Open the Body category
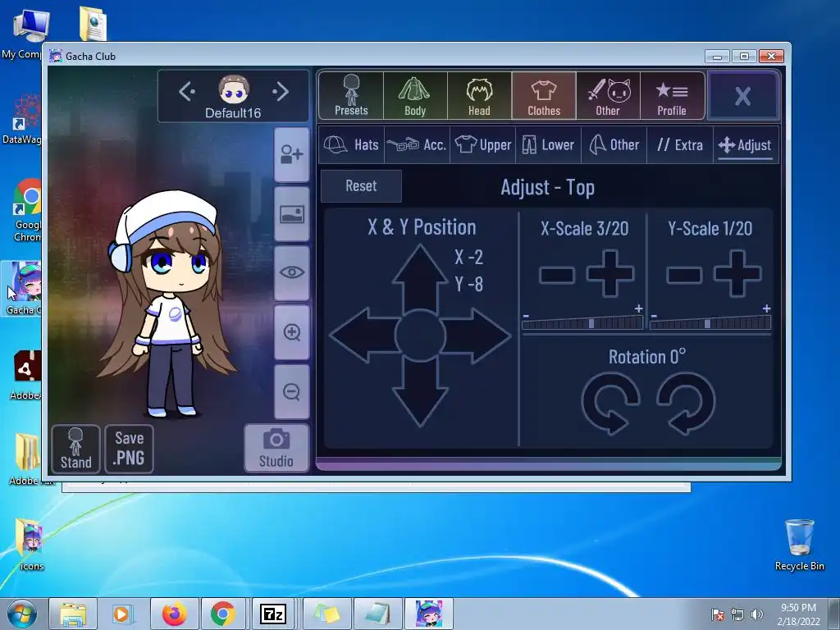This screenshot has height=630, width=840. click(x=415, y=95)
